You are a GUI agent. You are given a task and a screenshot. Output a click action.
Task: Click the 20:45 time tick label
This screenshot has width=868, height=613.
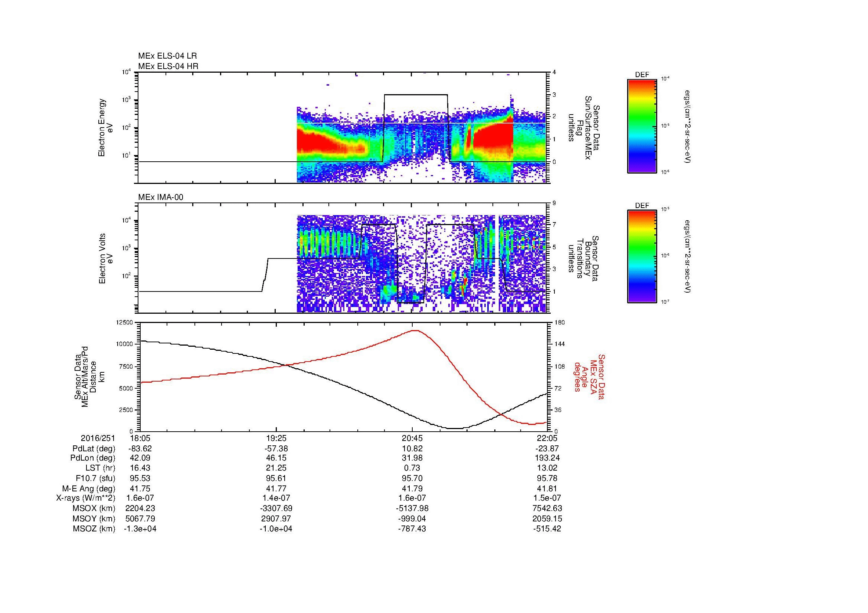coord(412,438)
